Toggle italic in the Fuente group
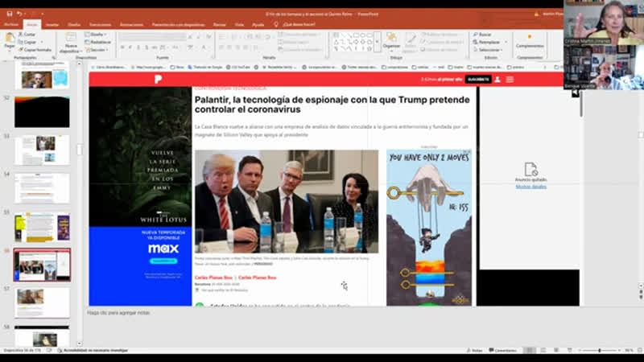Screen dimensions: 644x362 130,47
